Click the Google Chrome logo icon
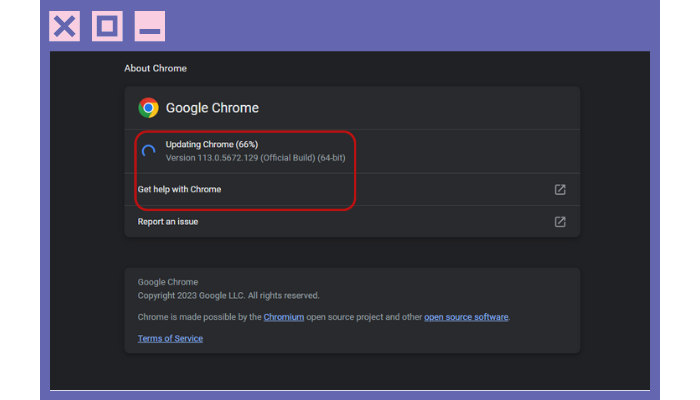Screen dimensions: 700x400 click(149, 108)
